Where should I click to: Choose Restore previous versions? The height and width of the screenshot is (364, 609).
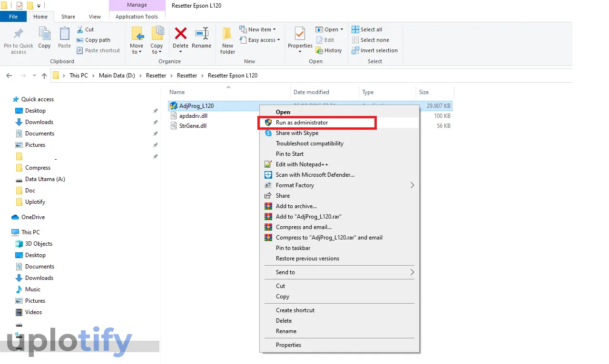pyautogui.click(x=339, y=259)
